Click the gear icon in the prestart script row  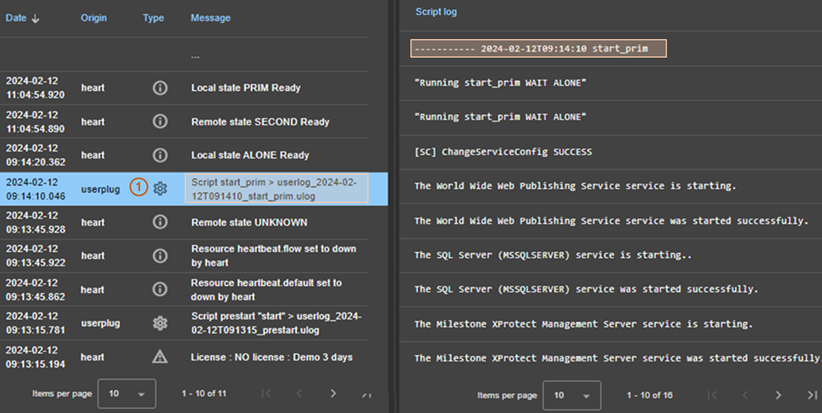click(x=159, y=323)
